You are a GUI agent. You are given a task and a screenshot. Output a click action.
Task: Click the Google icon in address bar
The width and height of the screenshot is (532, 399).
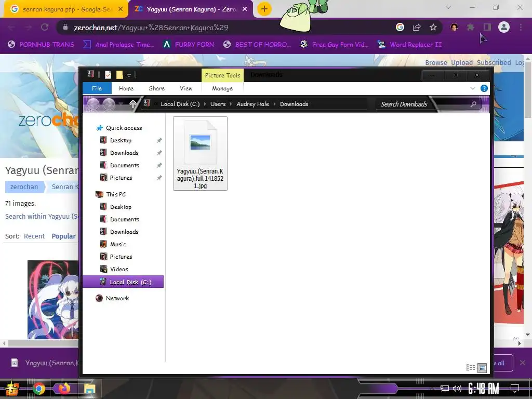click(400, 27)
